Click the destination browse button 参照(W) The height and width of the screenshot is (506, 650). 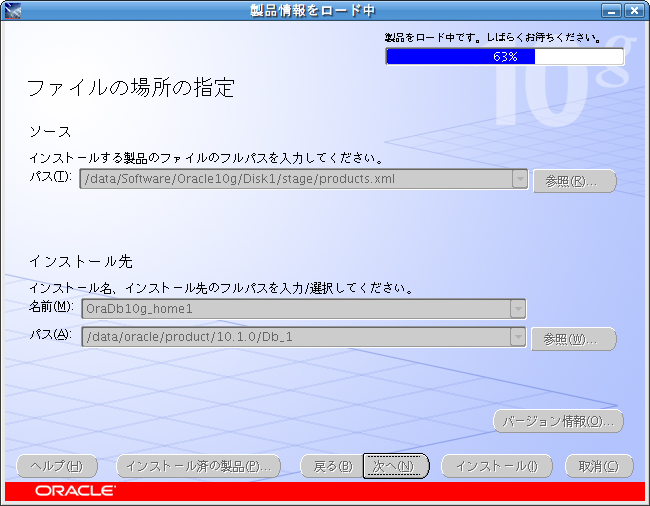574,339
